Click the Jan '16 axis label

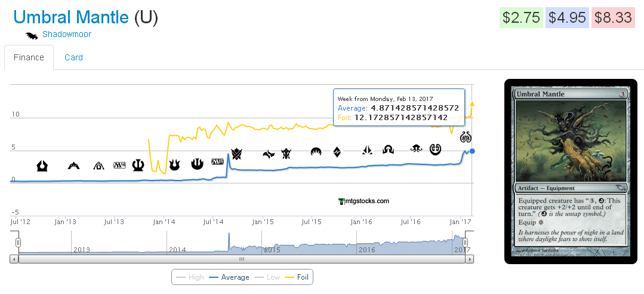[361, 222]
